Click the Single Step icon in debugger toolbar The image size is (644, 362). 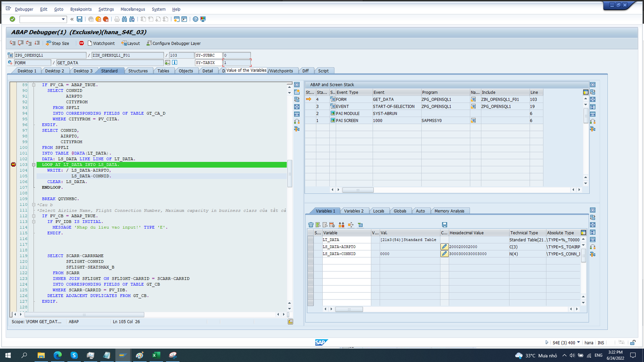[12, 43]
